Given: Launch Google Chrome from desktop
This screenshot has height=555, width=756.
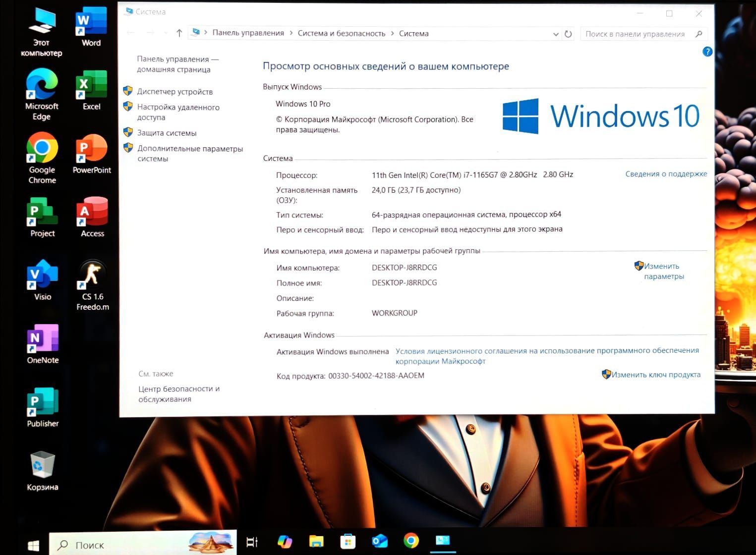Looking at the screenshot, I should [42, 158].
